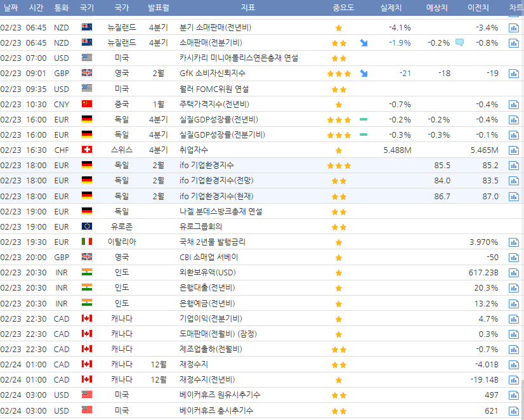Click three-star rating in GfK 소비자신뢰지수 row
Viewport: 524px width, 420px height.
[339, 74]
